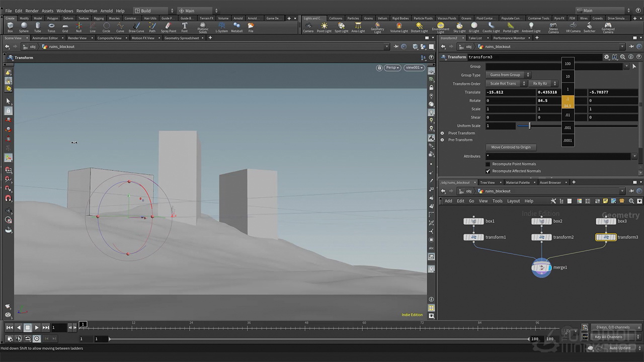
Task: Add a Camera from the shelf
Action: (x=308, y=27)
